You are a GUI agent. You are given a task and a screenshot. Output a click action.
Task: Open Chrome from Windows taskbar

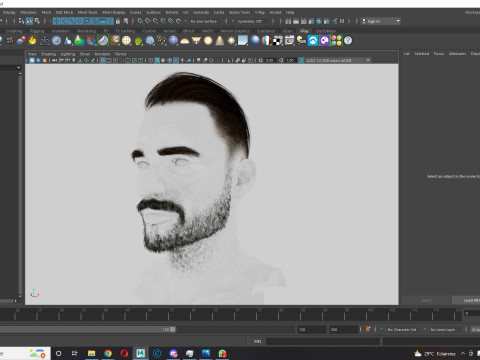point(108,353)
